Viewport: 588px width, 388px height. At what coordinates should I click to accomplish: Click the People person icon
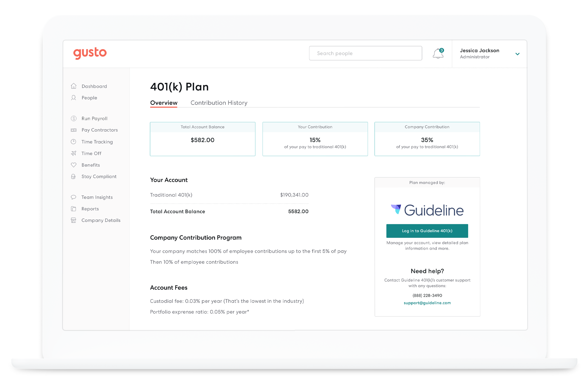74,98
